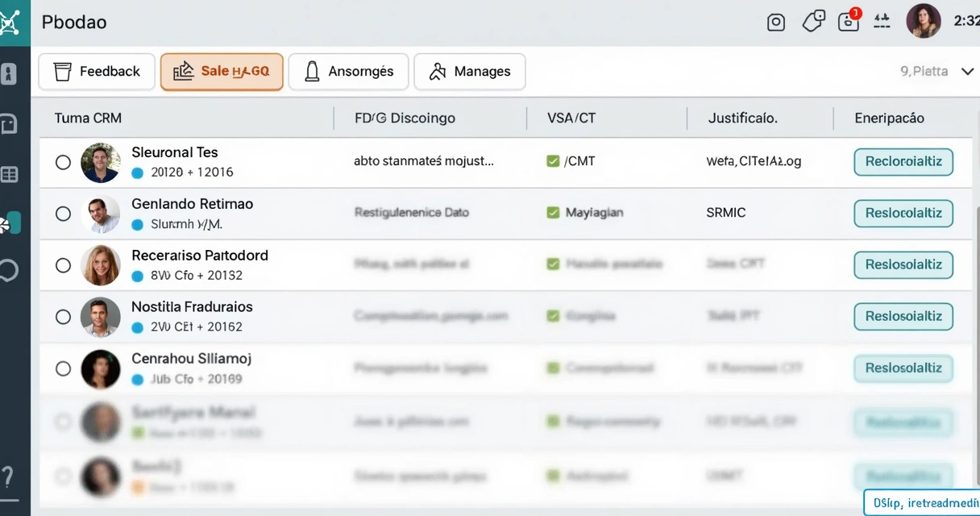Screen dimensions: 980x516
Task: Click the team members icon in top bar
Action: click(882, 22)
